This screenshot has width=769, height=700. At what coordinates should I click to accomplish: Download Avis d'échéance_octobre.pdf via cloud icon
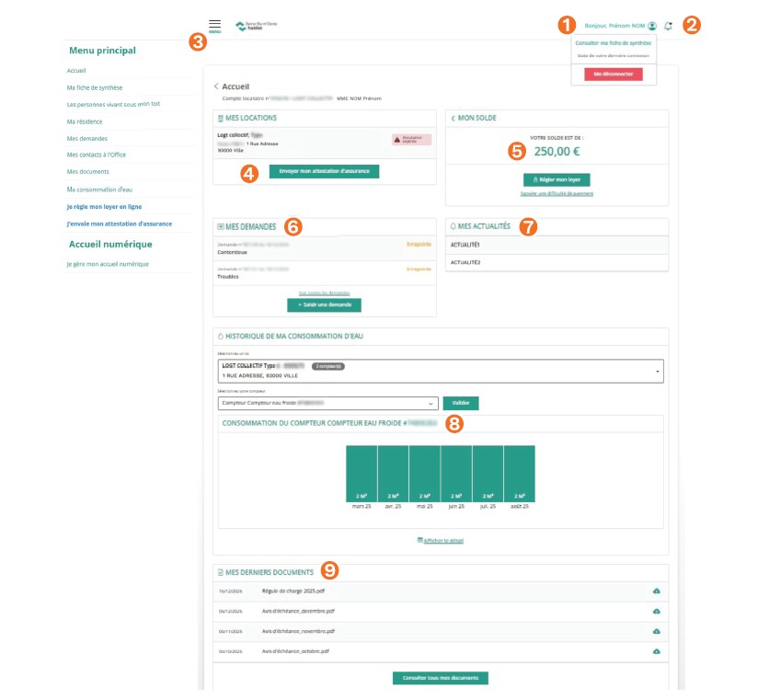[x=657, y=651]
